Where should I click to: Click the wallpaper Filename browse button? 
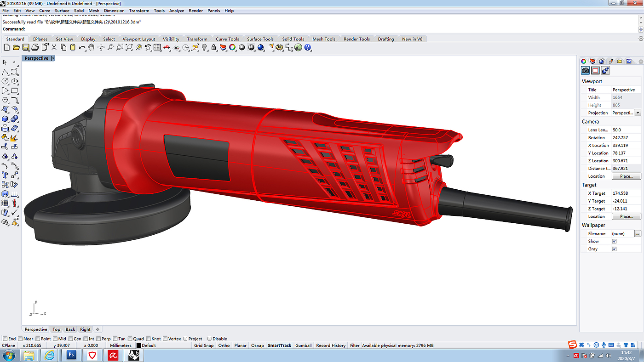coord(638,234)
